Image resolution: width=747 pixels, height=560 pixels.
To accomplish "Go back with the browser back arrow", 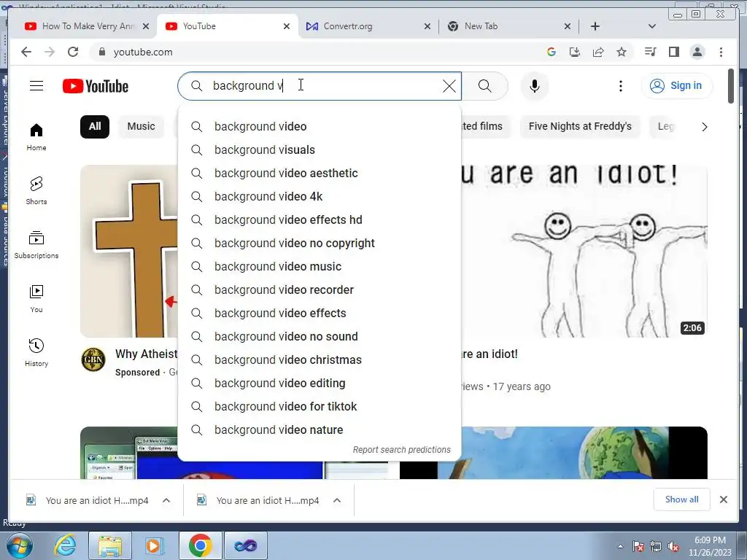I will (26, 52).
